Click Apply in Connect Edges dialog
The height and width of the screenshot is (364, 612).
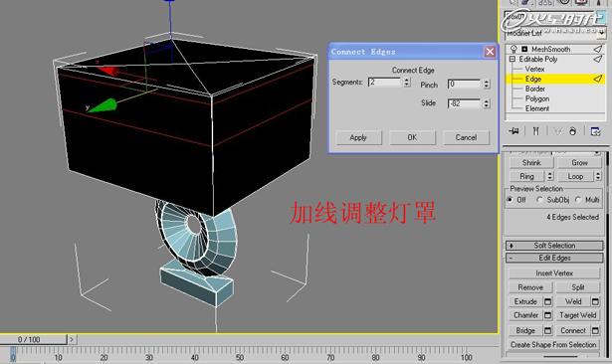(x=358, y=137)
